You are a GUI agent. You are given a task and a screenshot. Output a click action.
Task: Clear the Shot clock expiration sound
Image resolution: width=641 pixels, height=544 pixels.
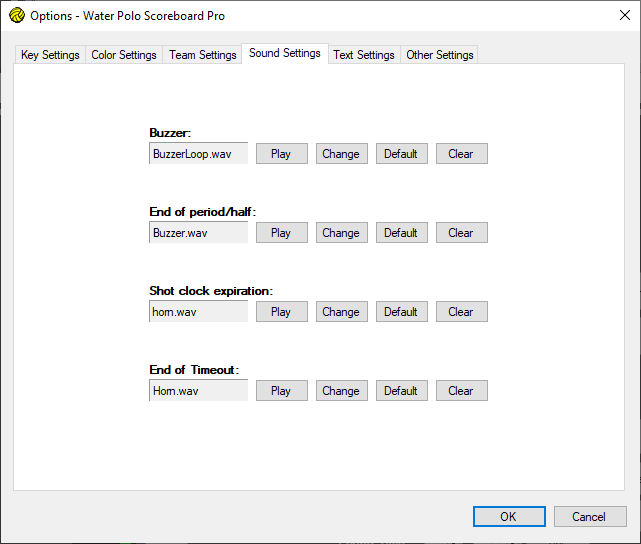(461, 312)
